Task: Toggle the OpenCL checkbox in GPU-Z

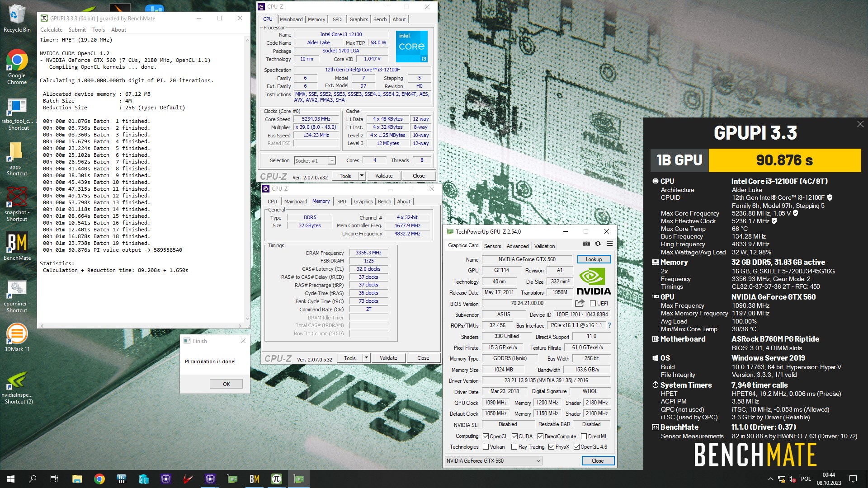Action: point(486,436)
